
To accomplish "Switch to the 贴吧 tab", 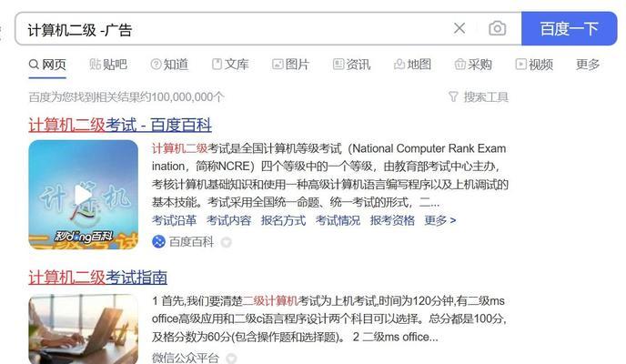I will coord(108,65).
